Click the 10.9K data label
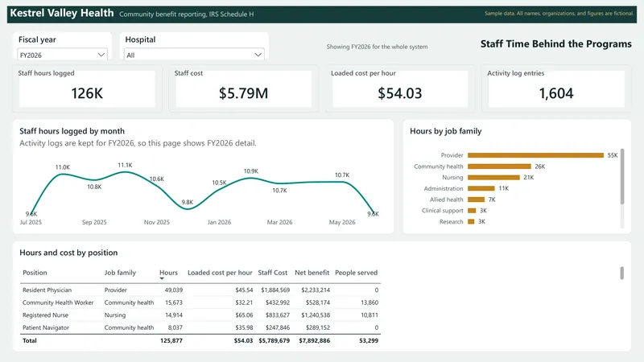 [251, 171]
